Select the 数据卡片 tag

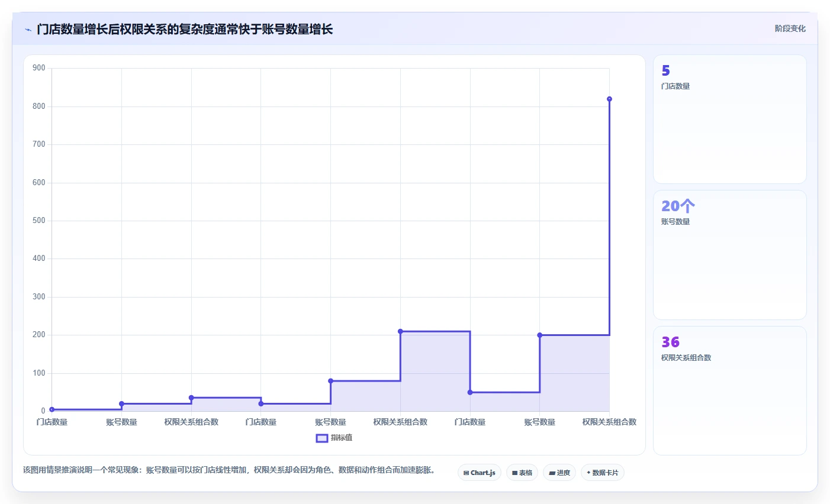click(603, 473)
